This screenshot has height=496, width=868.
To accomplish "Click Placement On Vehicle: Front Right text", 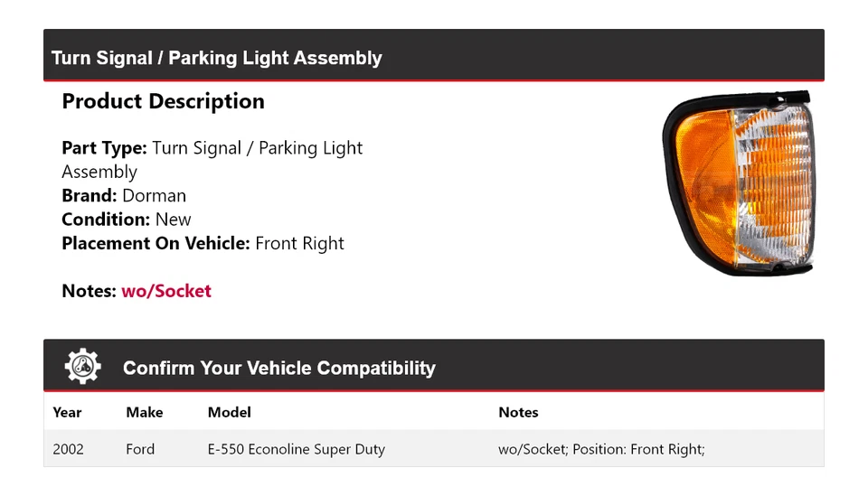I will click(203, 243).
